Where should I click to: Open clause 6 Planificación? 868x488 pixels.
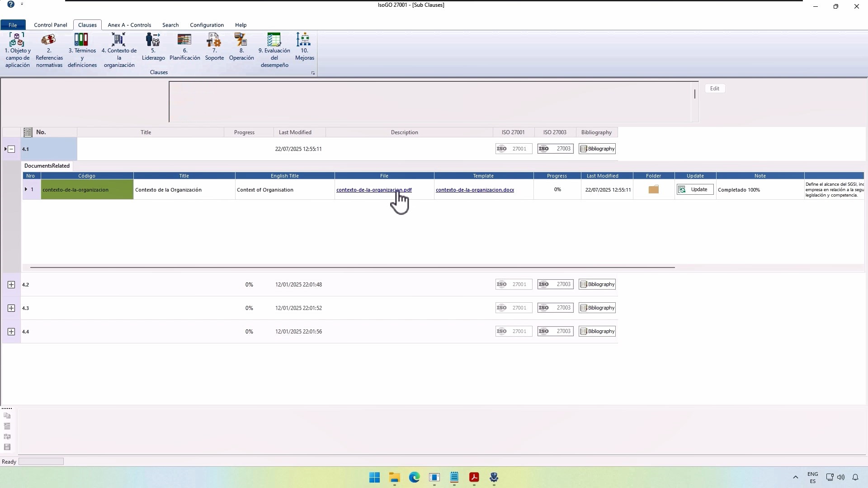184,47
